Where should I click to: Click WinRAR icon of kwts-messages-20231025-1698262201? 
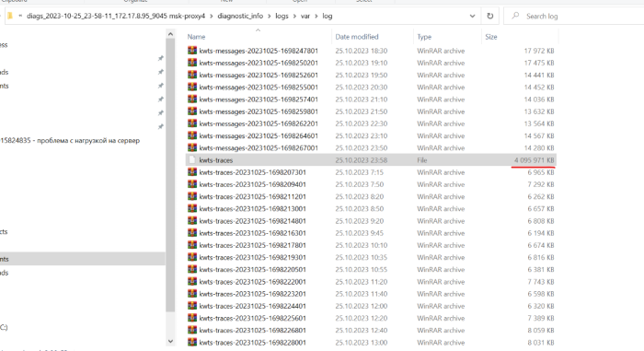tap(191, 123)
